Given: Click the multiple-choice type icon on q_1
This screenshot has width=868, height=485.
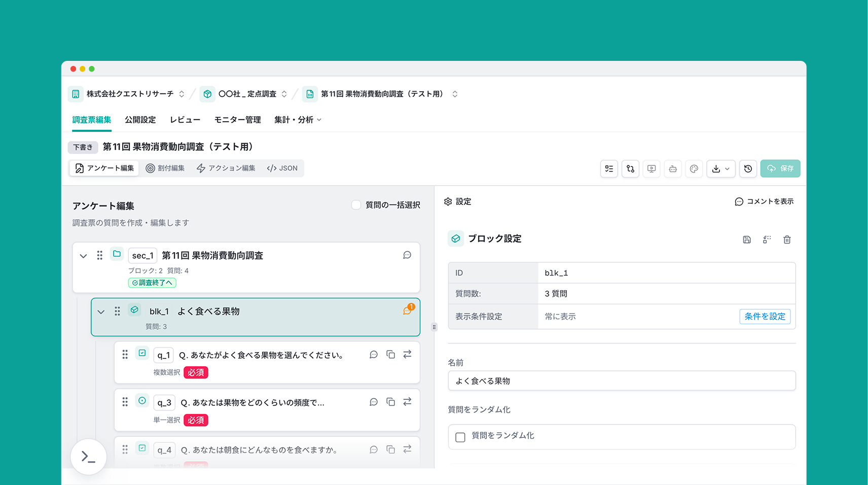Looking at the screenshot, I should tap(142, 353).
